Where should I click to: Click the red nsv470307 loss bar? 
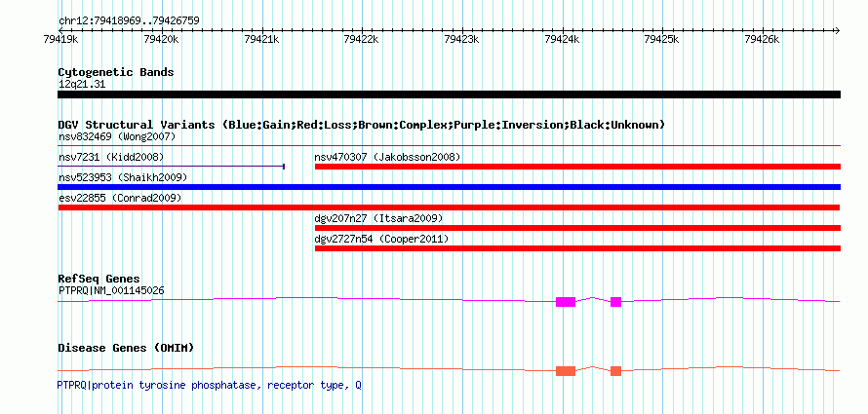(578, 167)
